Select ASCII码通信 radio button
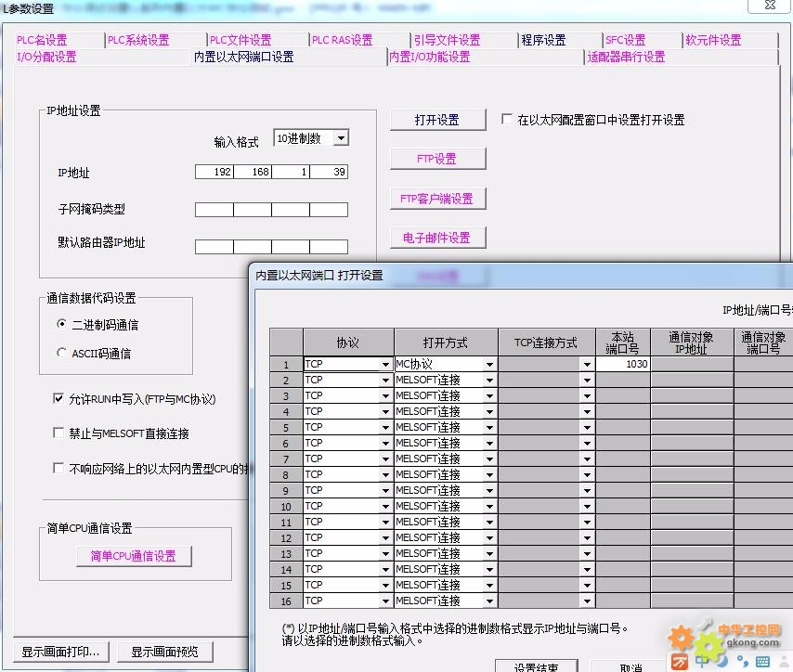 point(61,353)
